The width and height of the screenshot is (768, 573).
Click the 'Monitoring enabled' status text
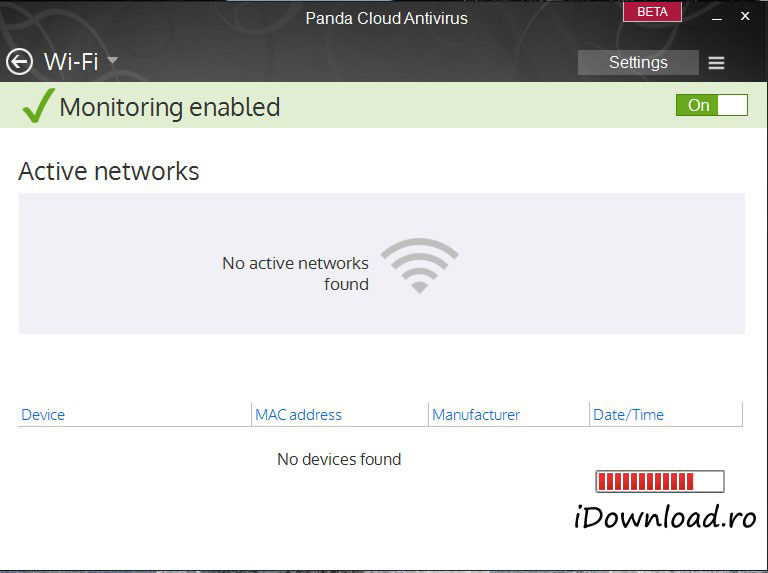[x=170, y=107]
